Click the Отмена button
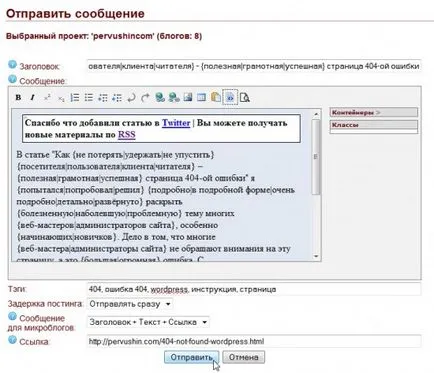The height and width of the screenshot is (373, 434). tap(244, 357)
